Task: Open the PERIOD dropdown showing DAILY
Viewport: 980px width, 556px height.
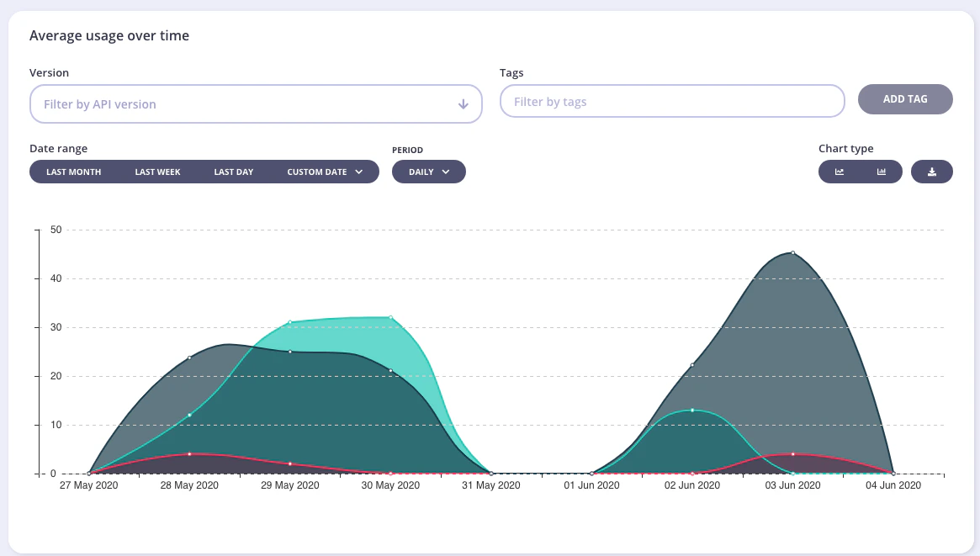Action: point(429,171)
